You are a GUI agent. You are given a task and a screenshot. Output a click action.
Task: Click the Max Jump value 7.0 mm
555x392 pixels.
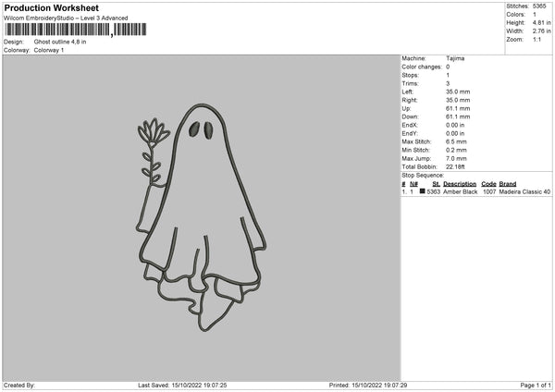point(456,158)
